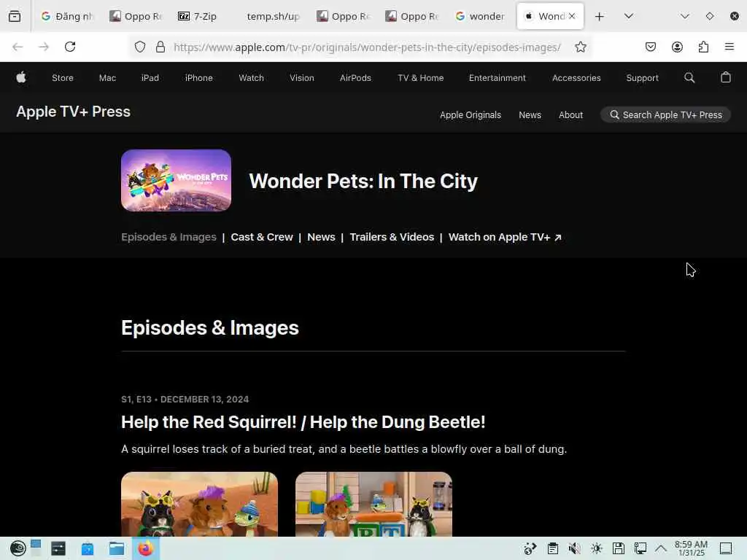747x560 pixels.
Task: Adjust brightness from tray icon
Action: [x=597, y=548]
